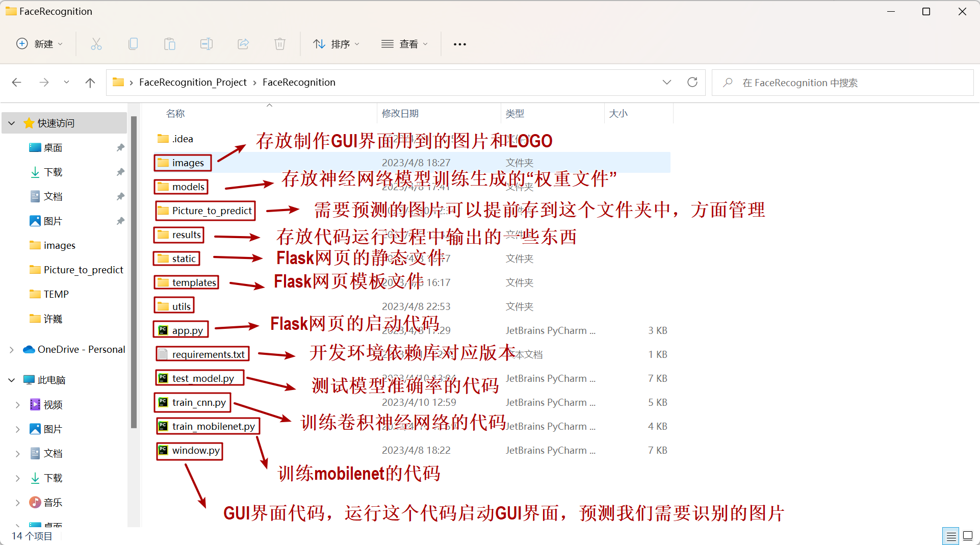980x545 pixels.
Task: Expand the 音乐 node under 此电脑
Action: pos(18,502)
